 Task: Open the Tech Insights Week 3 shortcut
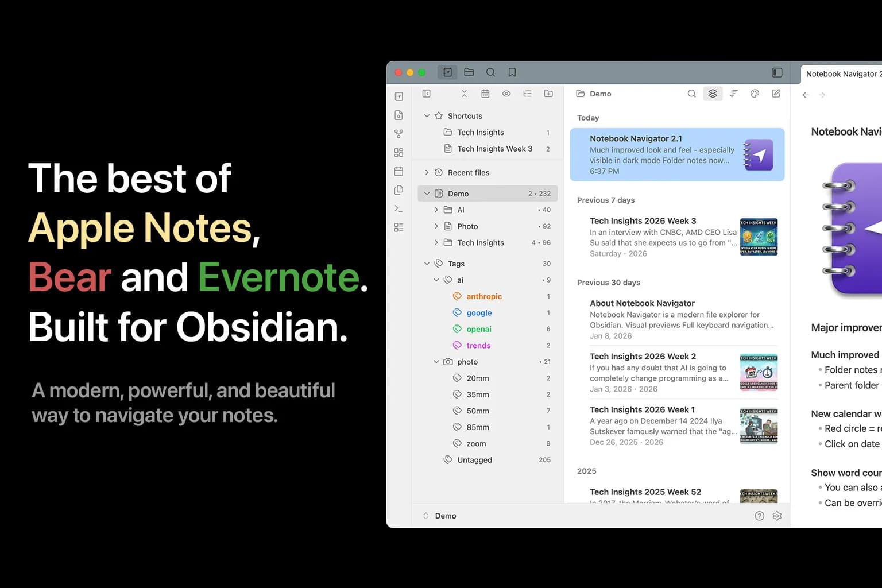(x=488, y=149)
